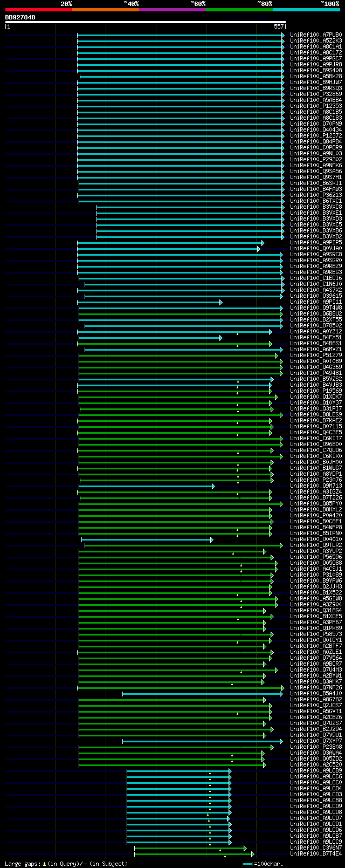Open hit UniRef100_B9HJW7
Viewport: 345px width, 868px height.
[316, 83]
